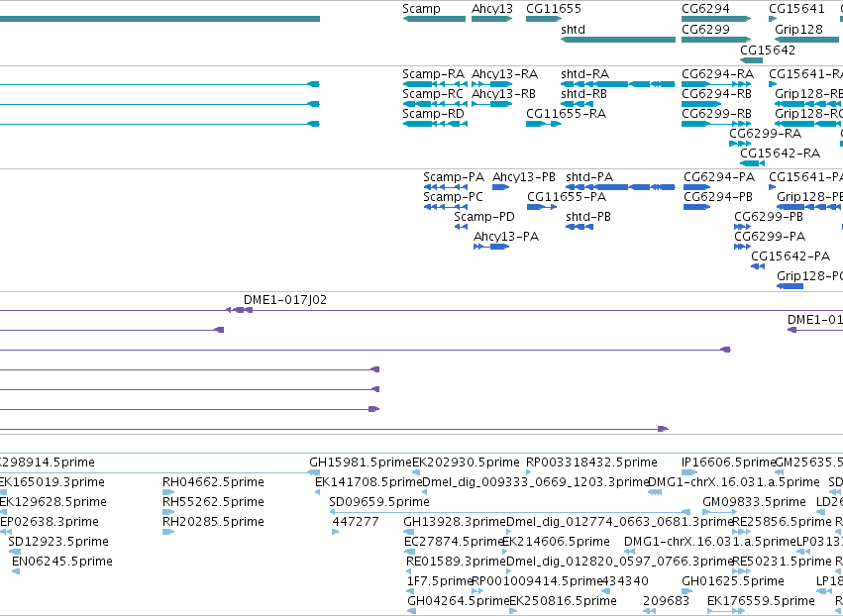Click the CG11655-PA protein feature

point(542,207)
